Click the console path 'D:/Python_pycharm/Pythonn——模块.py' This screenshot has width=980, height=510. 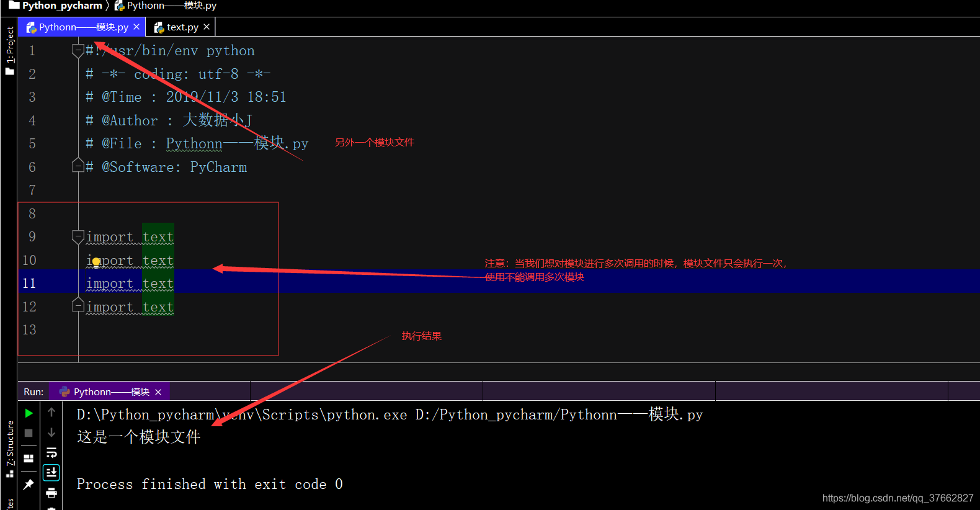[559, 414]
